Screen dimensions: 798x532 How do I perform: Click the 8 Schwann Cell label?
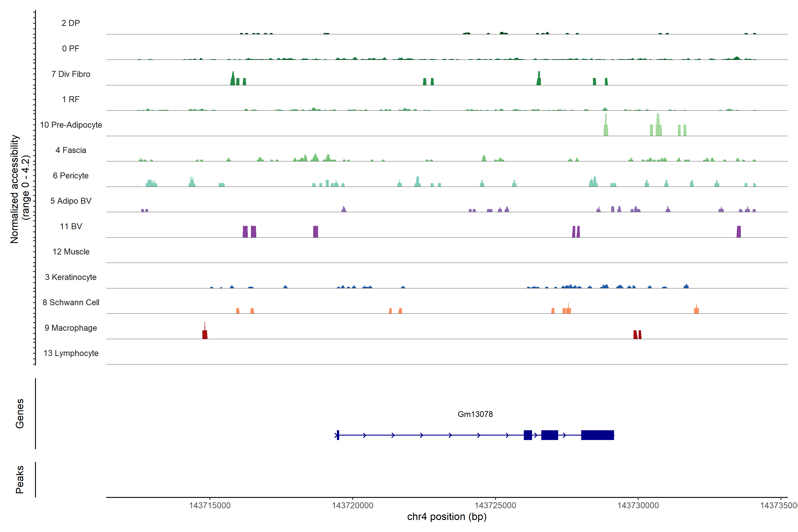70,302
